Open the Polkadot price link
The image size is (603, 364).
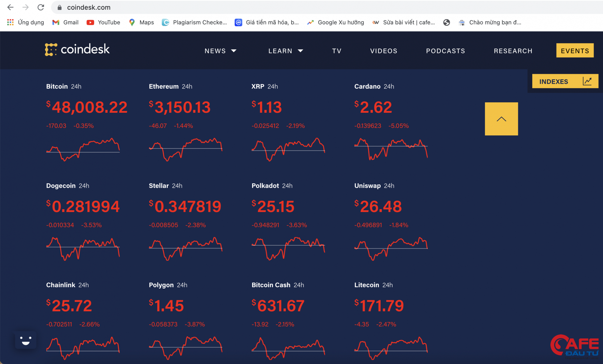click(265, 186)
